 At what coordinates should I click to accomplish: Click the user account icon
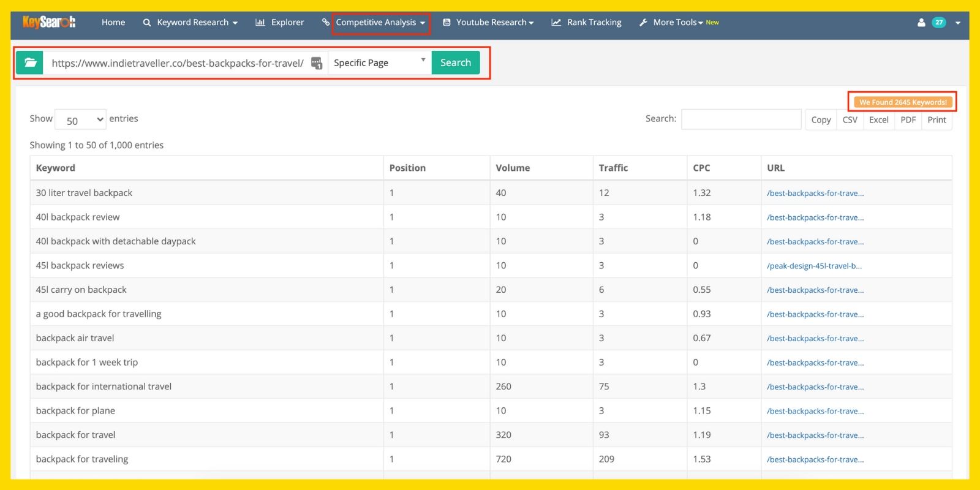921,23
